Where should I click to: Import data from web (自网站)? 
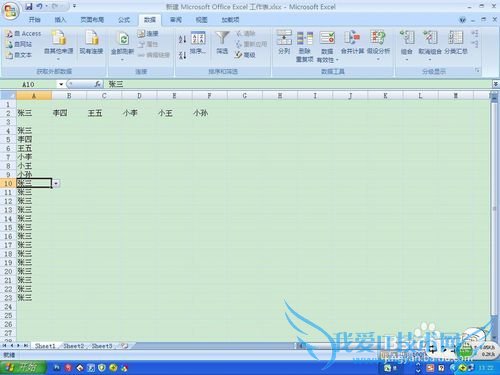pyautogui.click(x=19, y=44)
